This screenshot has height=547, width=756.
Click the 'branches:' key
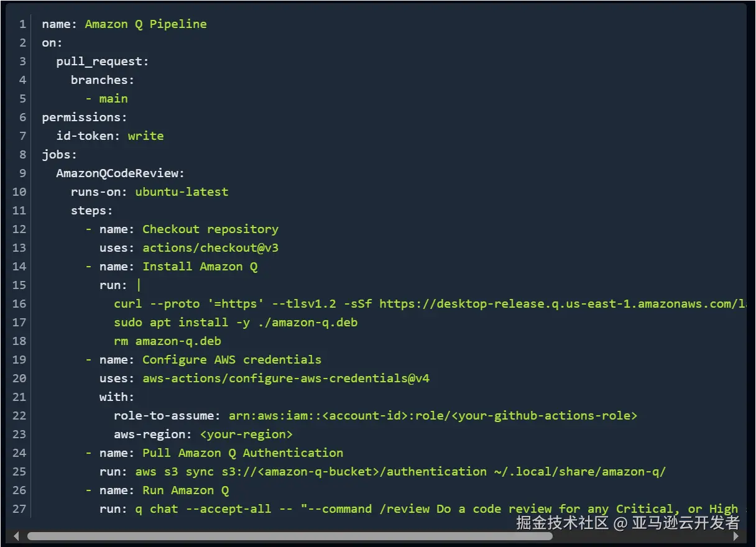click(103, 80)
